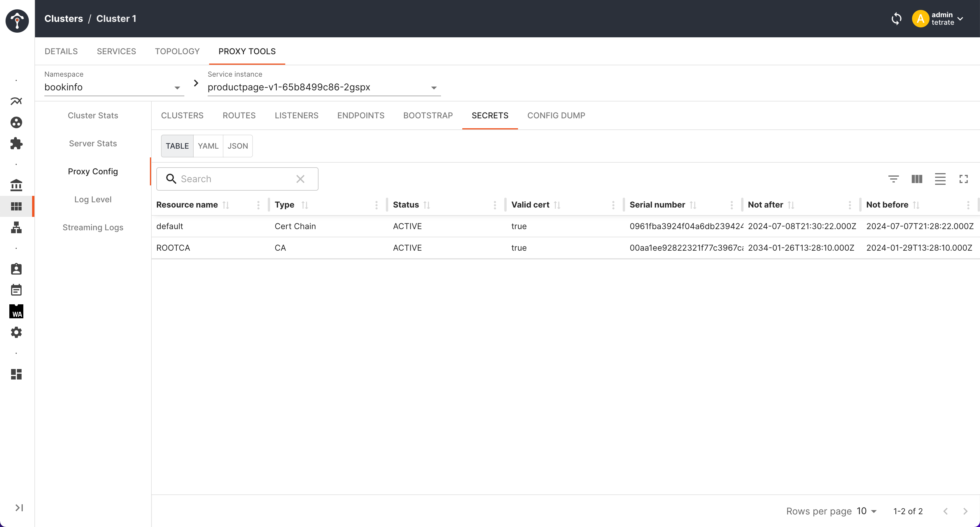
Task: Open the BOOTSTRAP proxy tab
Action: click(428, 116)
